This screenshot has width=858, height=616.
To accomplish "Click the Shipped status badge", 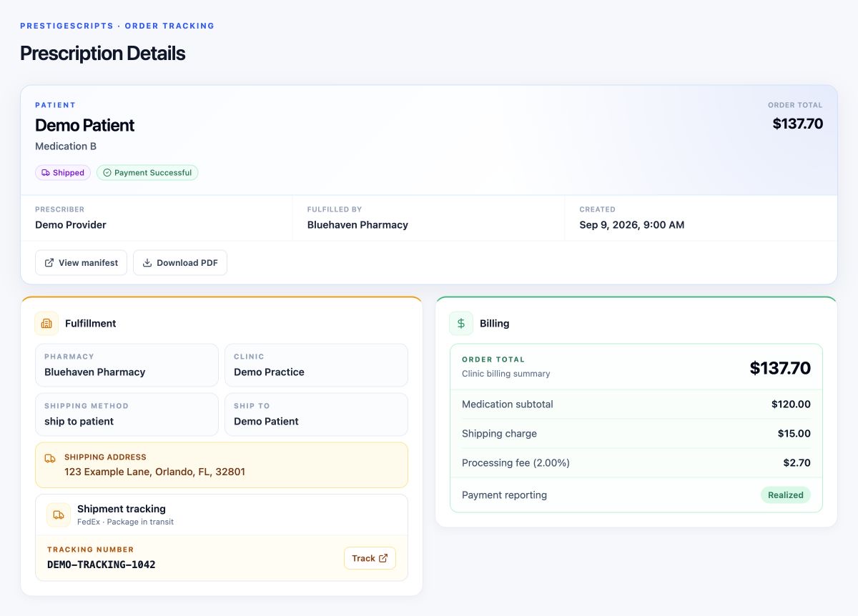I will coord(63,173).
